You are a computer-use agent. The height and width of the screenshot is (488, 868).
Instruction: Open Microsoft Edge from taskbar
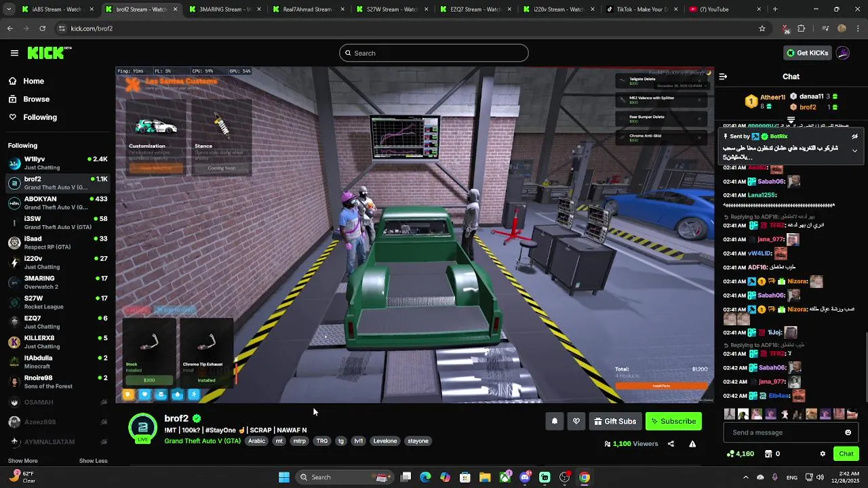pyautogui.click(x=425, y=477)
